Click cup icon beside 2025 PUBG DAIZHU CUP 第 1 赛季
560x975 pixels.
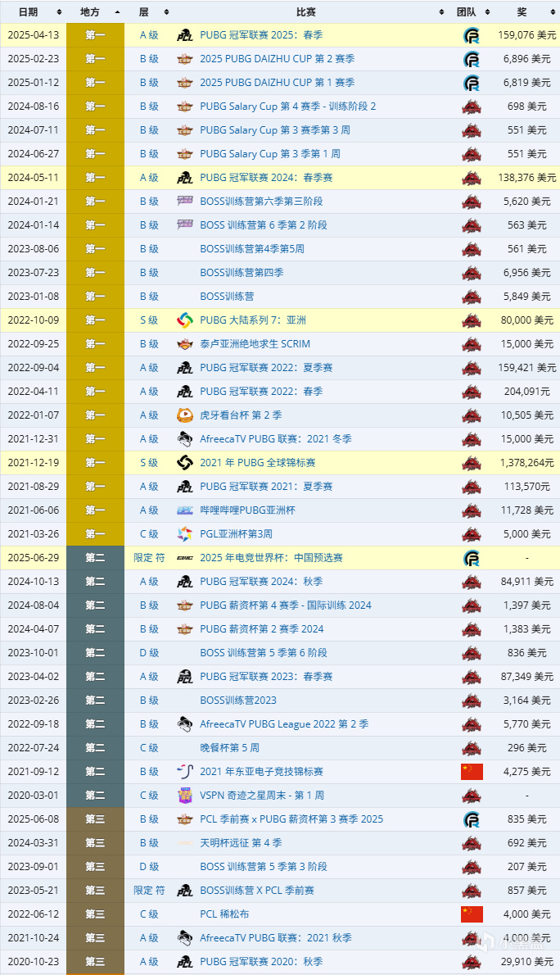coord(184,83)
